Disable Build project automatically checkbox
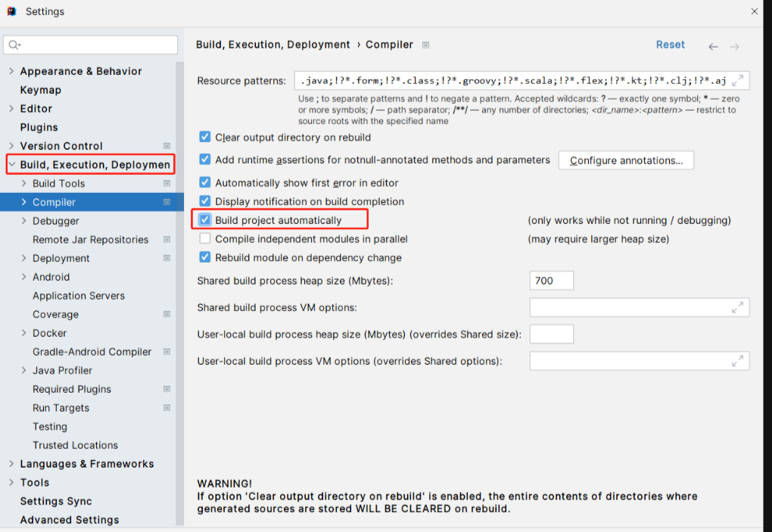Image resolution: width=772 pixels, height=532 pixels. [x=205, y=220]
